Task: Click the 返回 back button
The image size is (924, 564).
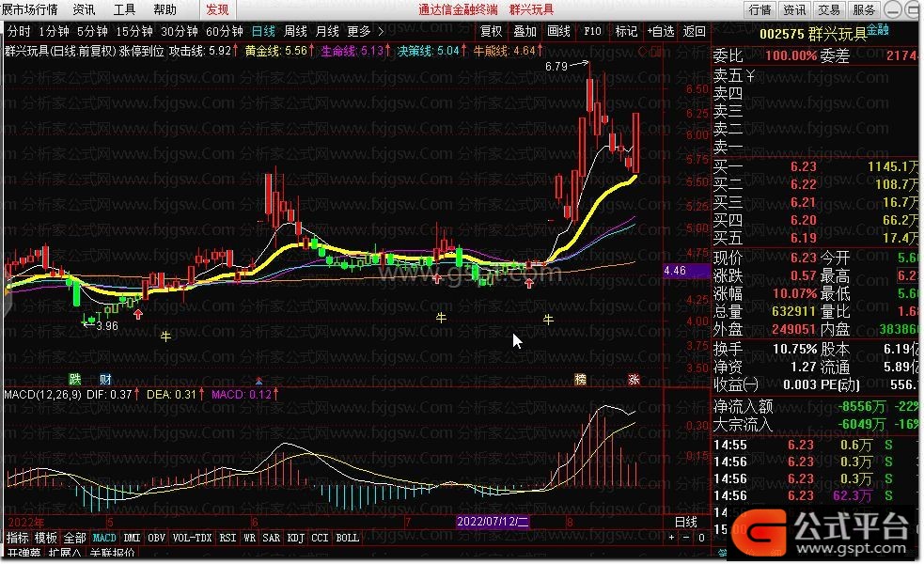Action: 695,31
